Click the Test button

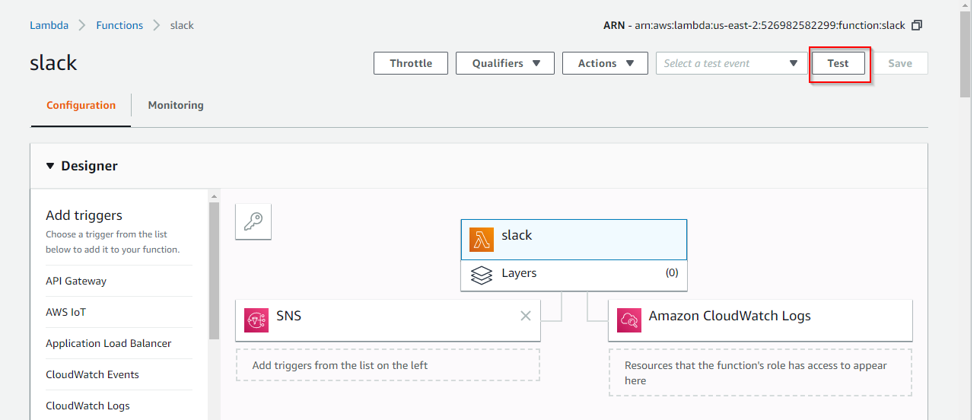(838, 63)
